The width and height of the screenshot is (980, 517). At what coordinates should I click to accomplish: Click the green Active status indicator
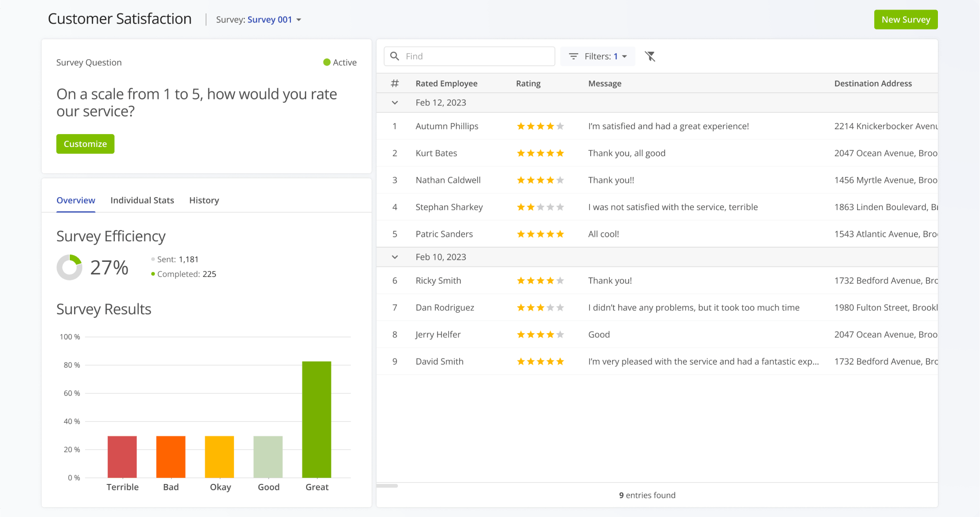point(327,62)
